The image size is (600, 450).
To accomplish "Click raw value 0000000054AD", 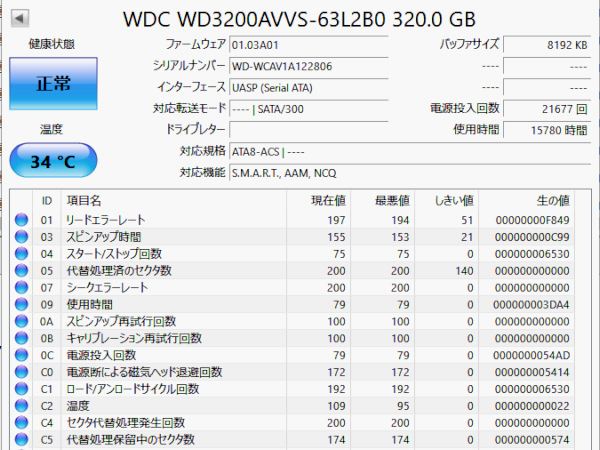I will pos(531,355).
